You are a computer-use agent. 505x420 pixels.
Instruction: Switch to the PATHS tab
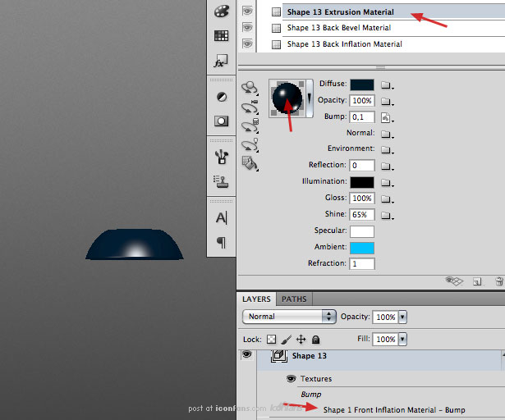[x=294, y=299]
